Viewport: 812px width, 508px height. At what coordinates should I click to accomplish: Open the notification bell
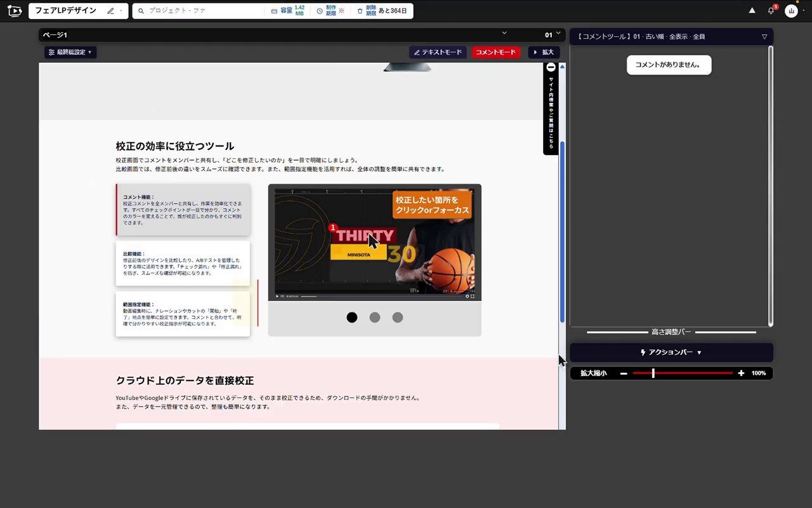pos(771,11)
